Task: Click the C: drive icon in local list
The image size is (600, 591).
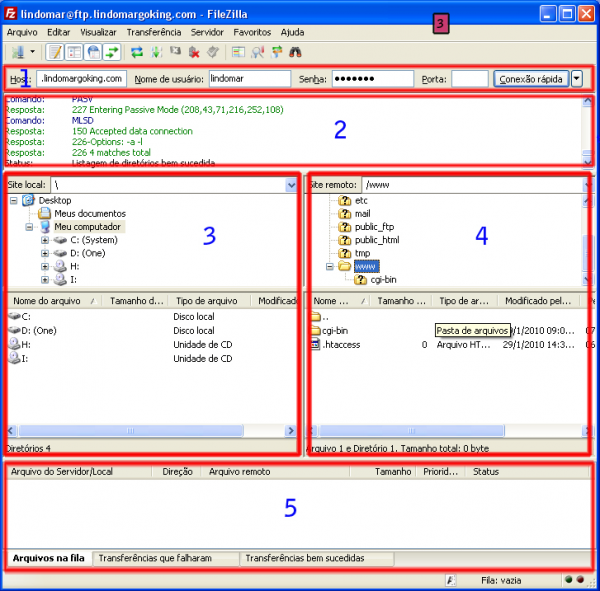Action: (x=14, y=317)
